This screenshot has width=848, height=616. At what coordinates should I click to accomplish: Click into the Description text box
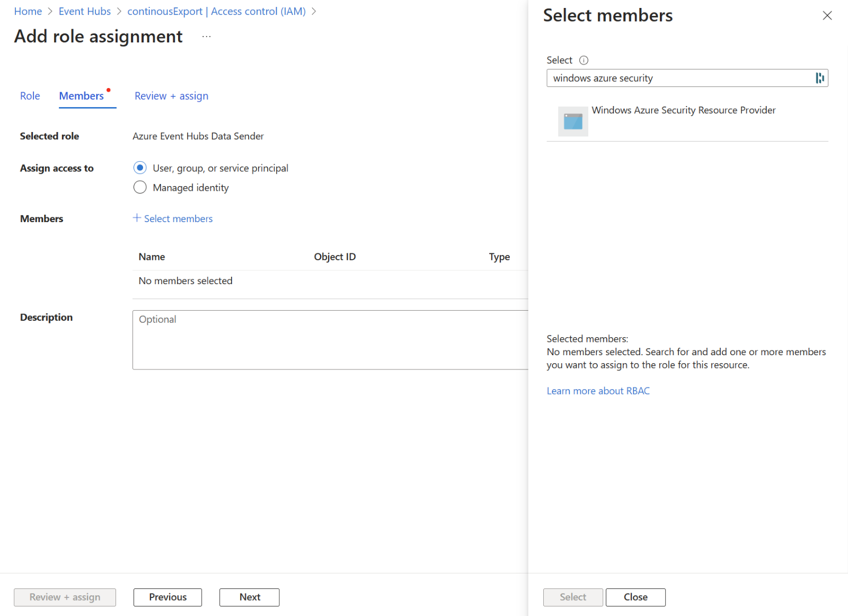coord(330,340)
